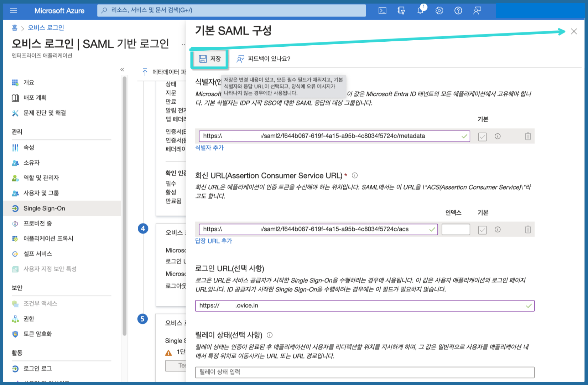The image size is (588, 385).
Task: Click the 오비스 로그인 breadcrumb link
Action: pyautogui.click(x=46, y=28)
